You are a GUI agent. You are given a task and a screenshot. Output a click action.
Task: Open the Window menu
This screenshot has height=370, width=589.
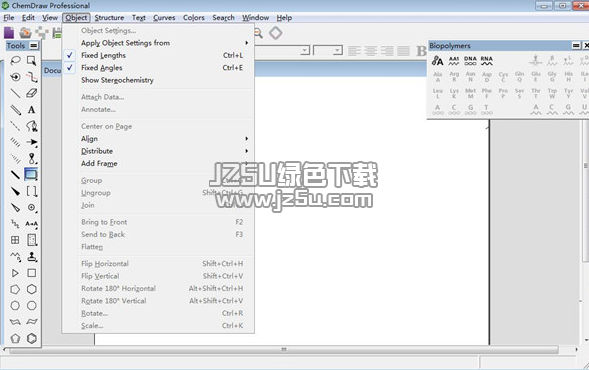(255, 18)
